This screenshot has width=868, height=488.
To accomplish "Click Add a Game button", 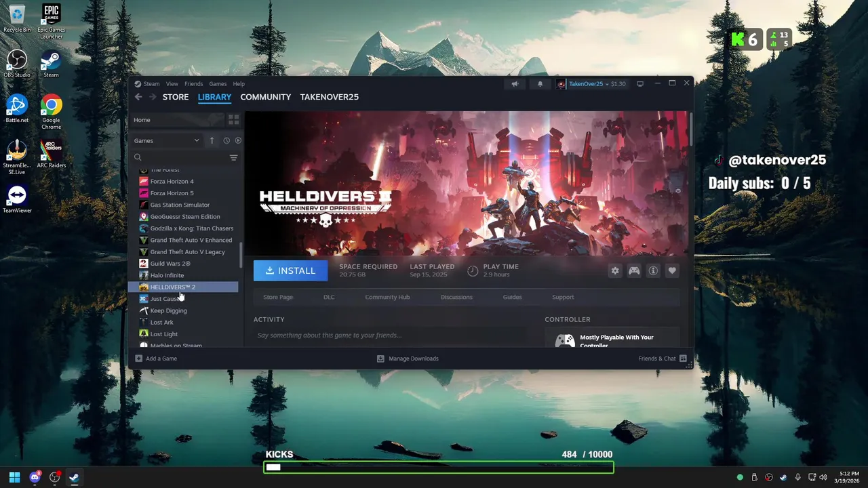I will pyautogui.click(x=156, y=359).
